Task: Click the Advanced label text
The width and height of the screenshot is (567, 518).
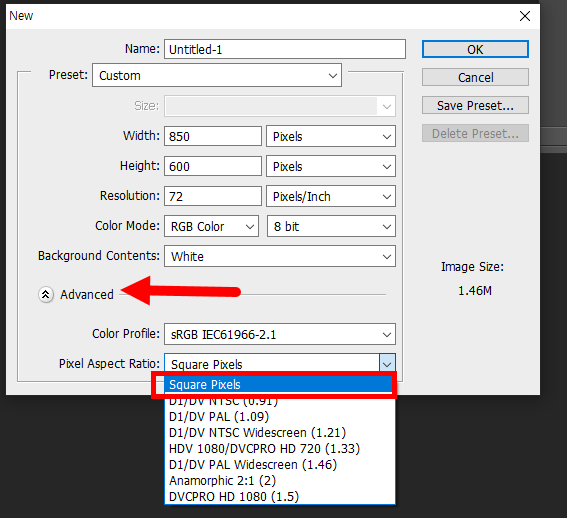Action: click(x=87, y=295)
